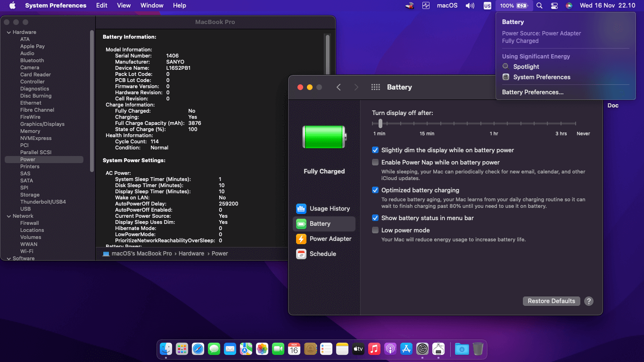Viewport: 644px width, 362px height.
Task: Enable Low power mode checkbox
Action: click(x=375, y=230)
